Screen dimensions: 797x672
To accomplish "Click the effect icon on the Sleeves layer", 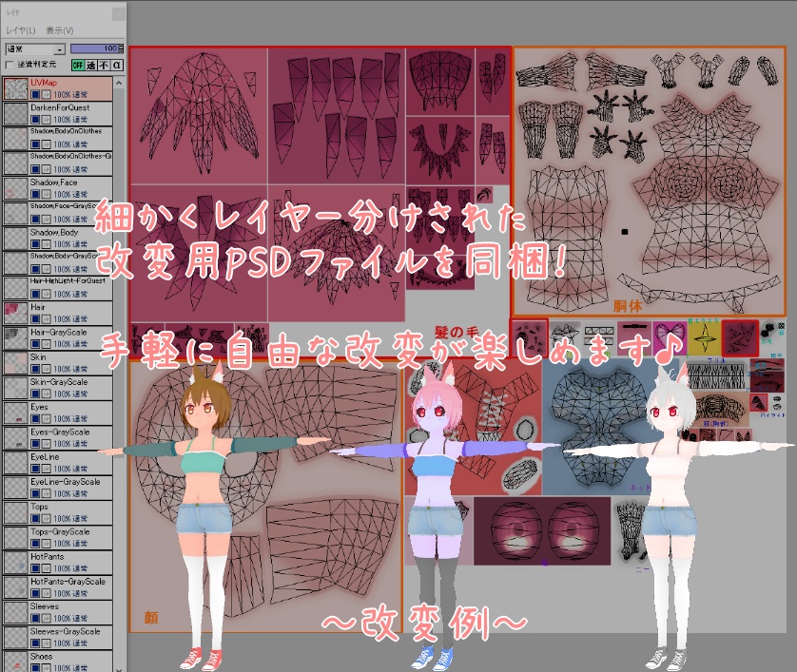I will (46, 619).
